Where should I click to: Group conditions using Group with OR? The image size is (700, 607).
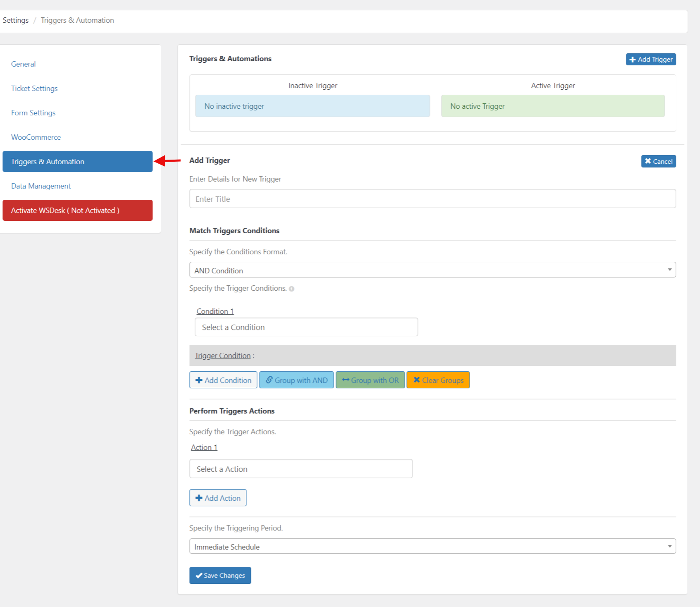pyautogui.click(x=370, y=380)
